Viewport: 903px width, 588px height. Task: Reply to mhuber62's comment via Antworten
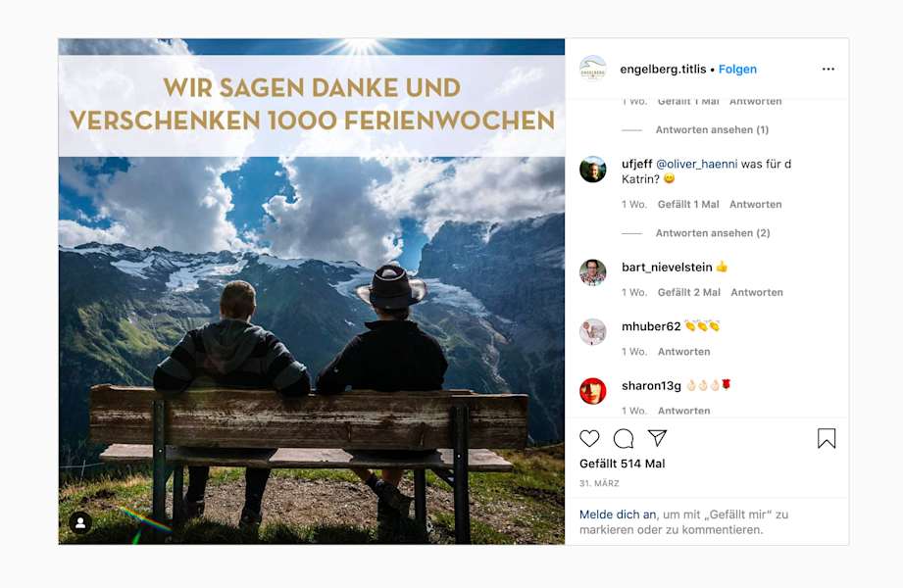click(683, 351)
